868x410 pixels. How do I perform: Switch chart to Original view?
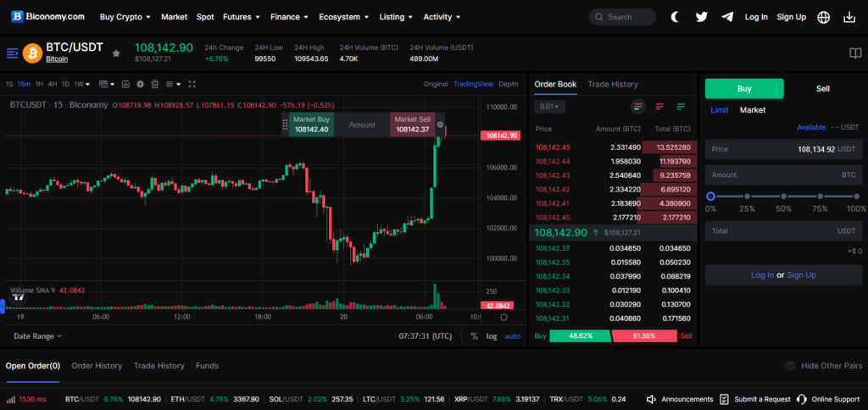(x=436, y=84)
